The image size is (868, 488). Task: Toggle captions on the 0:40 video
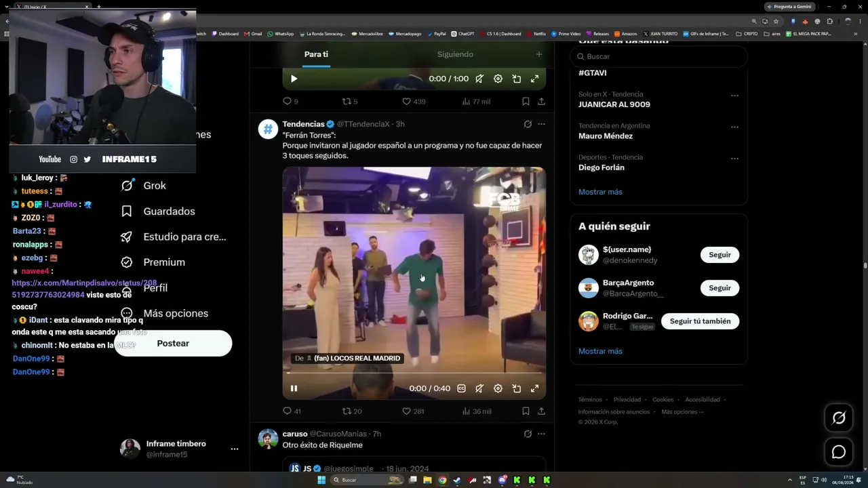tap(461, 388)
